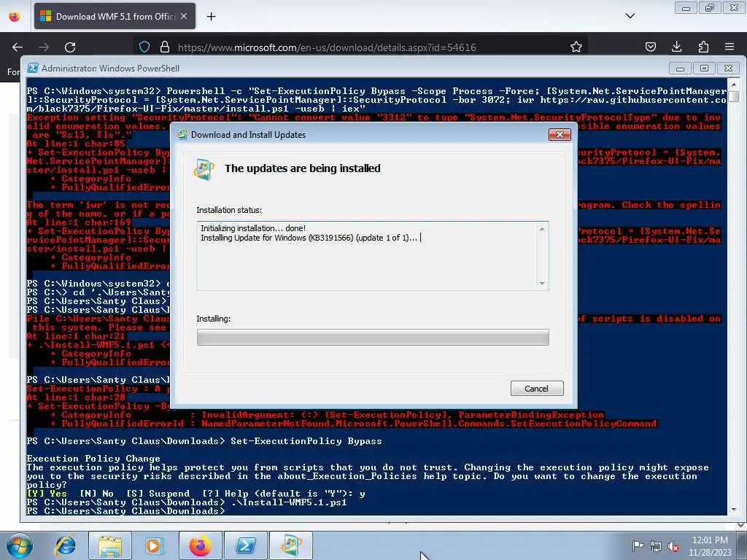
Task: Open the clock showing 12:01 PM
Action: (710, 546)
